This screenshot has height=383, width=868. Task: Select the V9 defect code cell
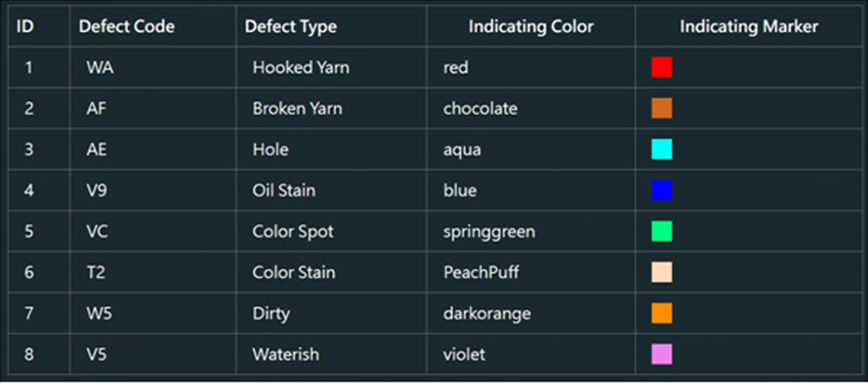[x=97, y=190]
